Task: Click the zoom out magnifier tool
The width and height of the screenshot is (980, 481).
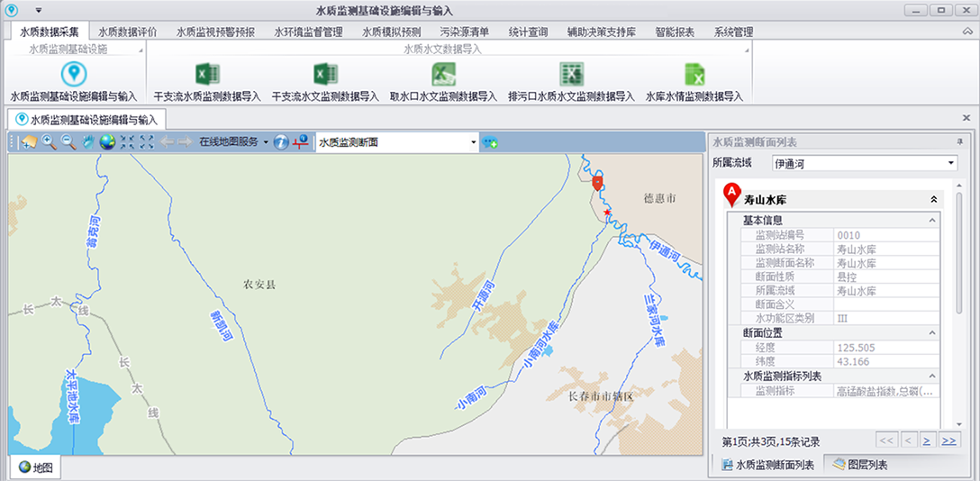Action: pos(68,142)
